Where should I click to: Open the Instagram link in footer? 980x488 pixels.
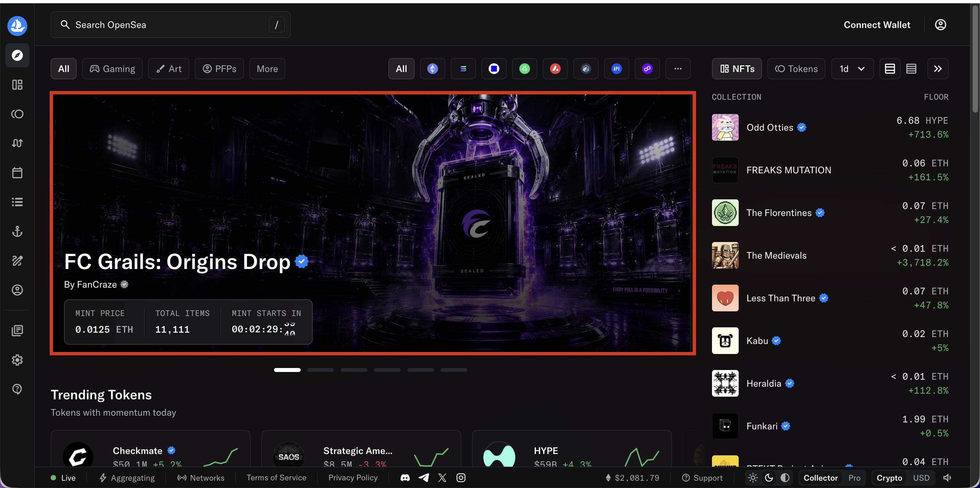tap(461, 478)
